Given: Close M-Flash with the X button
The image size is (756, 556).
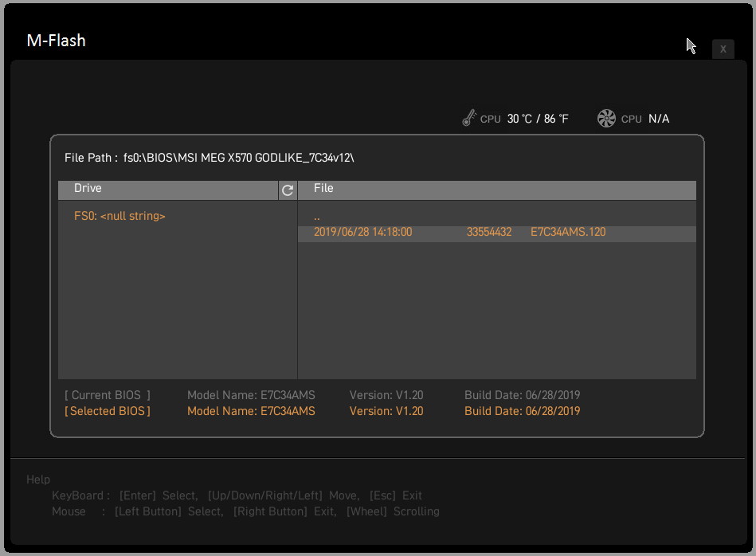Looking at the screenshot, I should (723, 49).
